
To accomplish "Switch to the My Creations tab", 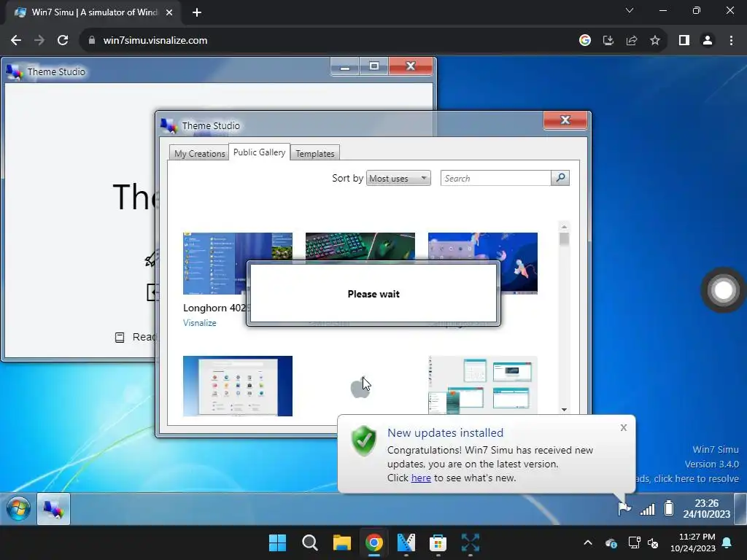I will pyautogui.click(x=199, y=153).
